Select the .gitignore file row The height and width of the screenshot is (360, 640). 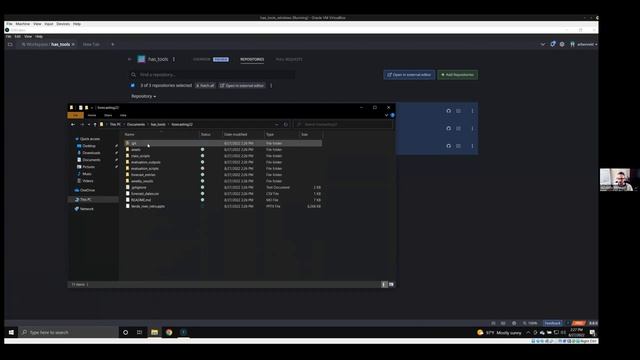tap(223, 187)
